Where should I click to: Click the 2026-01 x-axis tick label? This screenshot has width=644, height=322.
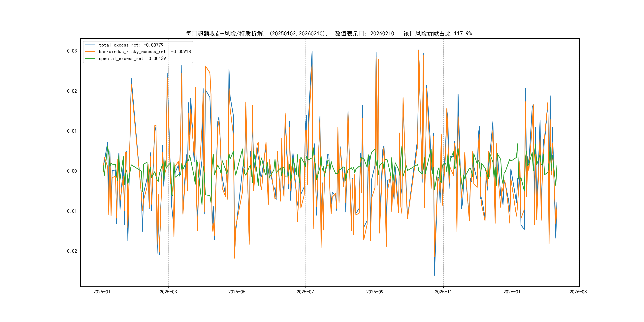pyautogui.click(x=512, y=292)
